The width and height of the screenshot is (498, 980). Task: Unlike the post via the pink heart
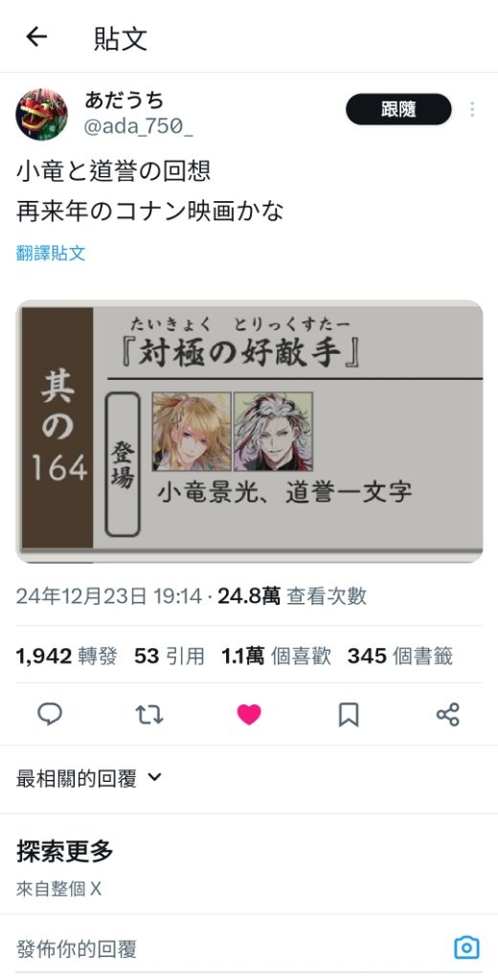(249, 714)
